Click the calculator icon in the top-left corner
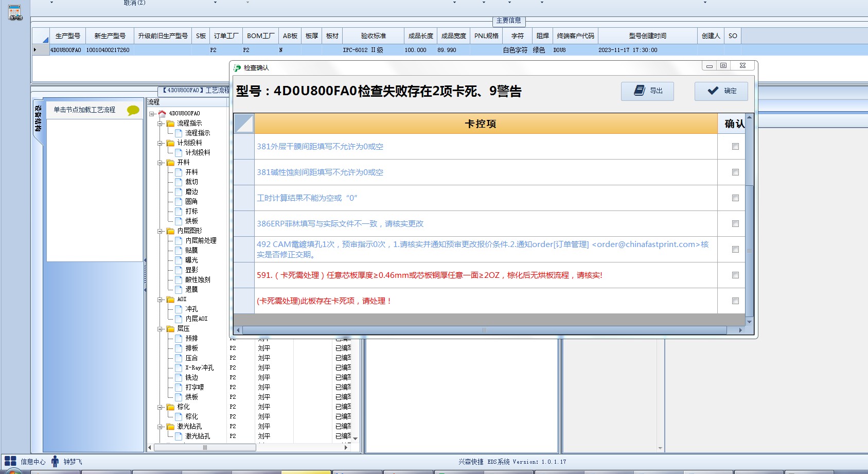868x474 pixels. tap(15, 13)
